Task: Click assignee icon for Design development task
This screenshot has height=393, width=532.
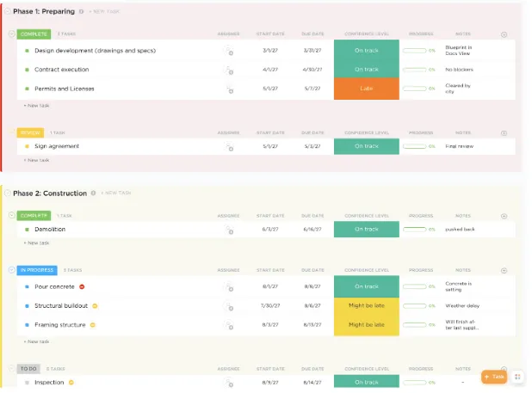Action: coord(229,51)
